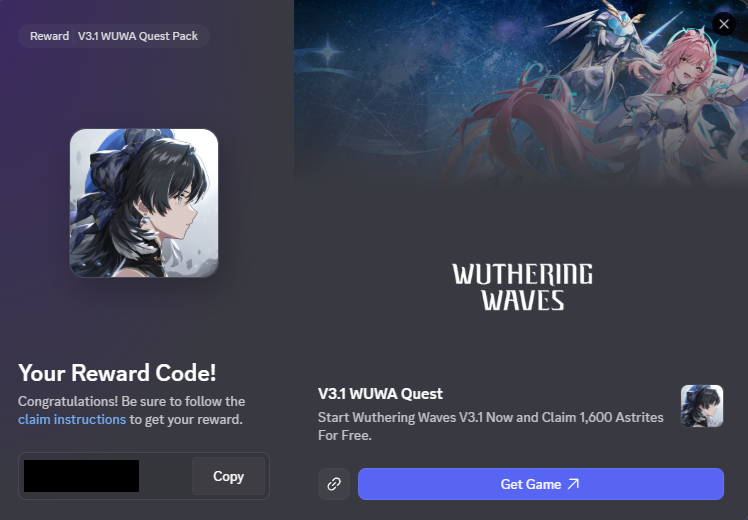This screenshot has height=520, width=748.
Task: Click the Claim 1,600 Astrites description text
Action: click(490, 426)
